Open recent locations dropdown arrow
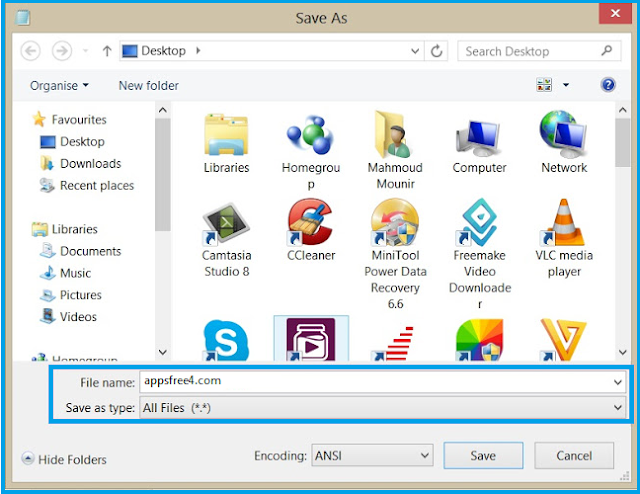The width and height of the screenshot is (640, 494). click(x=86, y=51)
